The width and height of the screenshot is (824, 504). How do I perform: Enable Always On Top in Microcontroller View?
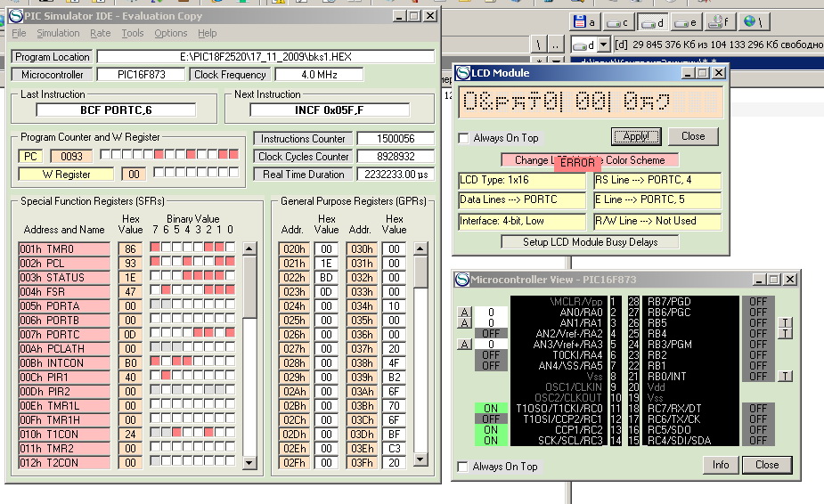click(463, 467)
